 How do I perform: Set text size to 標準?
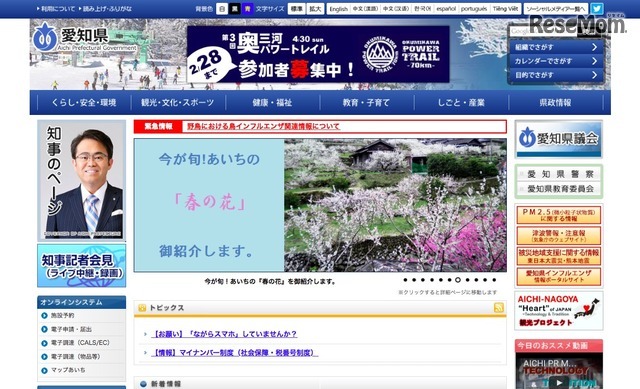pos(296,9)
